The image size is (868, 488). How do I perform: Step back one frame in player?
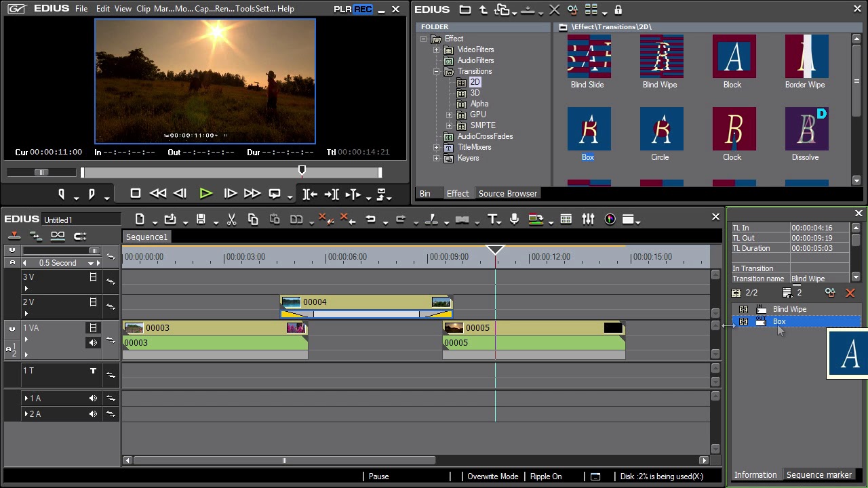[x=180, y=194]
